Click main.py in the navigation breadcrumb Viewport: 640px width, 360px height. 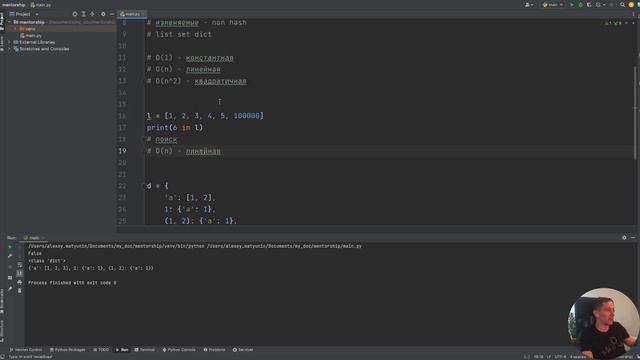pos(41,5)
